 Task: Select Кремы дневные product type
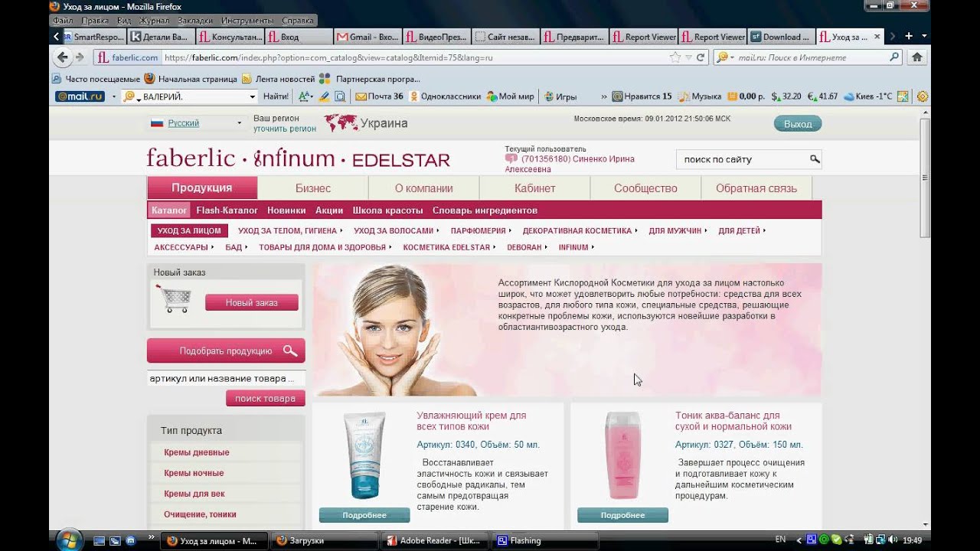click(x=197, y=452)
